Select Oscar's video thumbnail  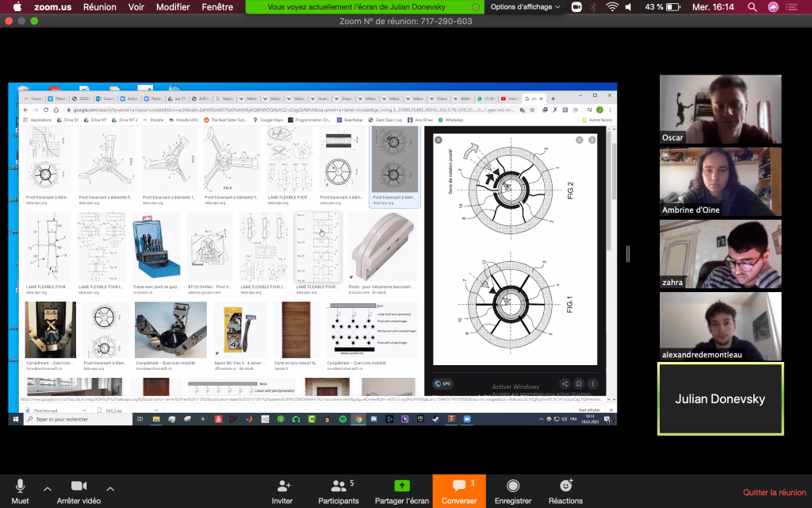point(719,110)
